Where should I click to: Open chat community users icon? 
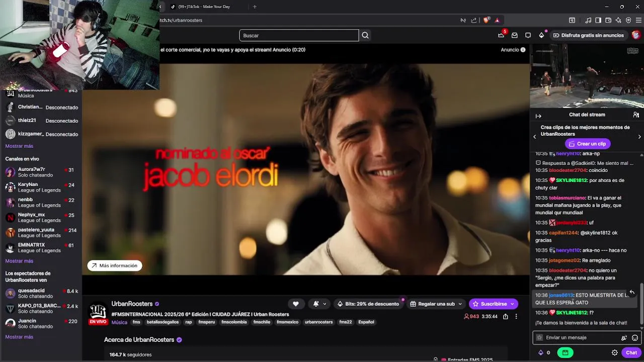(636, 115)
